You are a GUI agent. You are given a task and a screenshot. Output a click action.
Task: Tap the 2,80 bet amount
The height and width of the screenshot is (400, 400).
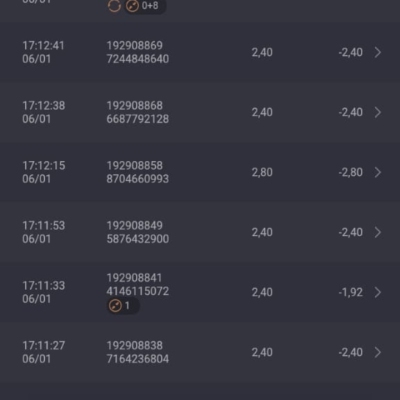[x=262, y=172]
